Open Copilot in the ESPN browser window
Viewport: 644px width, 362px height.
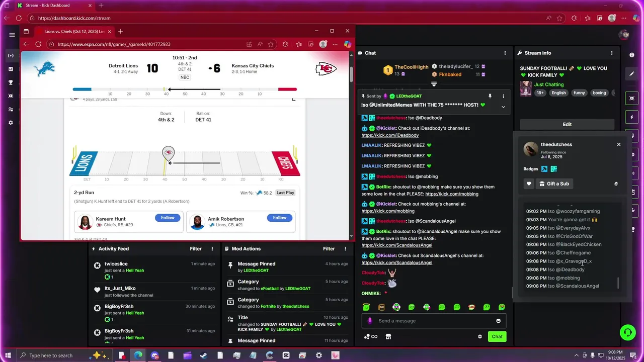click(347, 44)
